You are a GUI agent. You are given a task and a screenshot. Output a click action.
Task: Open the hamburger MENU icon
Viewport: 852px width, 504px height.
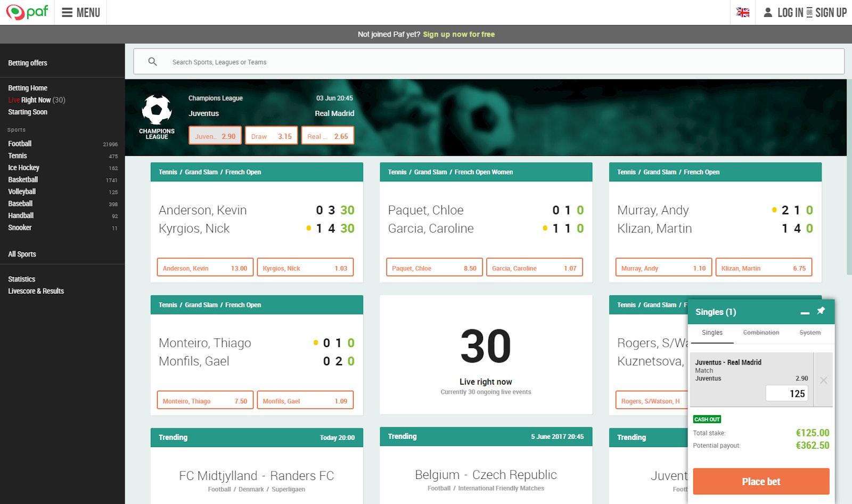pos(66,12)
